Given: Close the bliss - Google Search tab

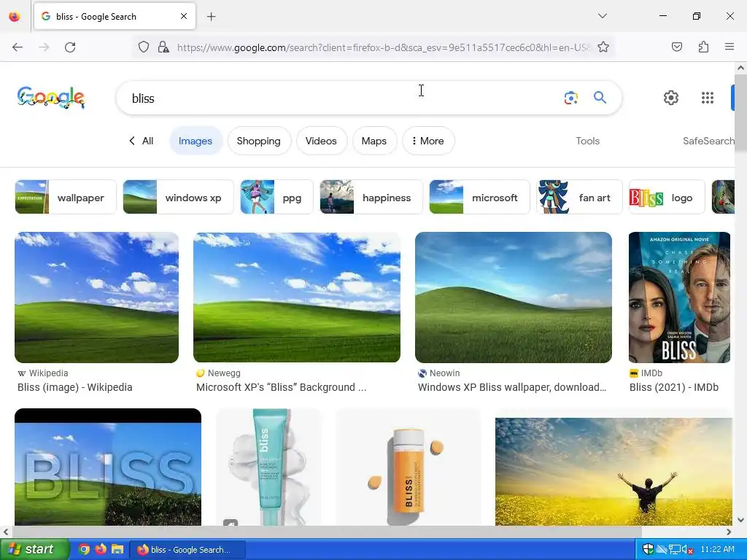Looking at the screenshot, I should point(184,16).
